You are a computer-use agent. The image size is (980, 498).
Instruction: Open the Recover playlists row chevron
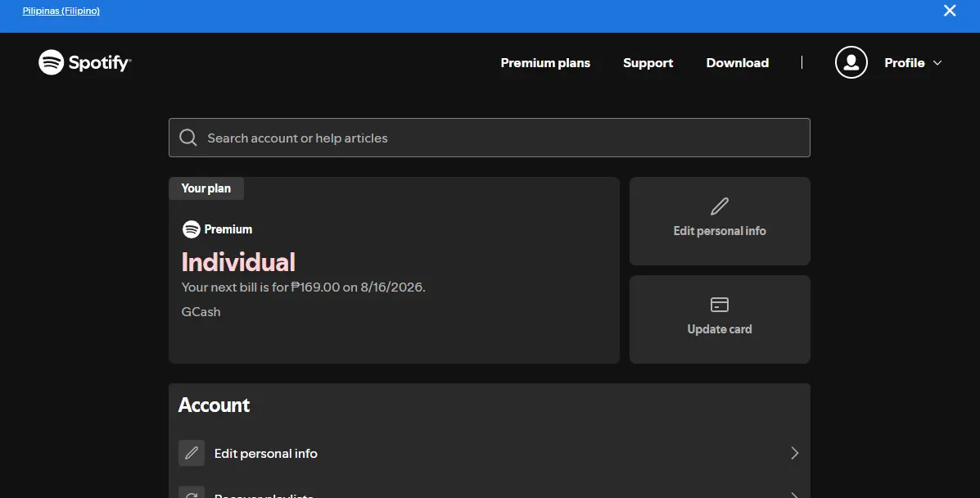coord(794,495)
